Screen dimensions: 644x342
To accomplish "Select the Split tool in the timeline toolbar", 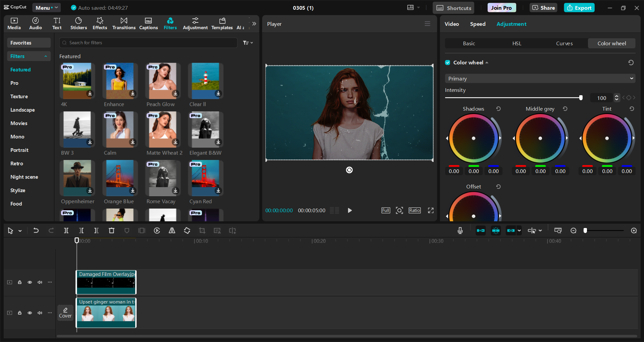I will pyautogui.click(x=66, y=231).
